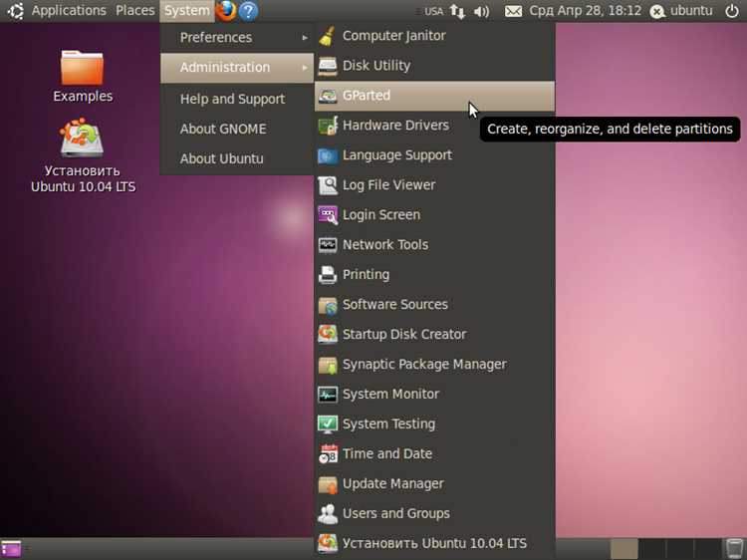Open the power shutdown icon menu

(732, 11)
